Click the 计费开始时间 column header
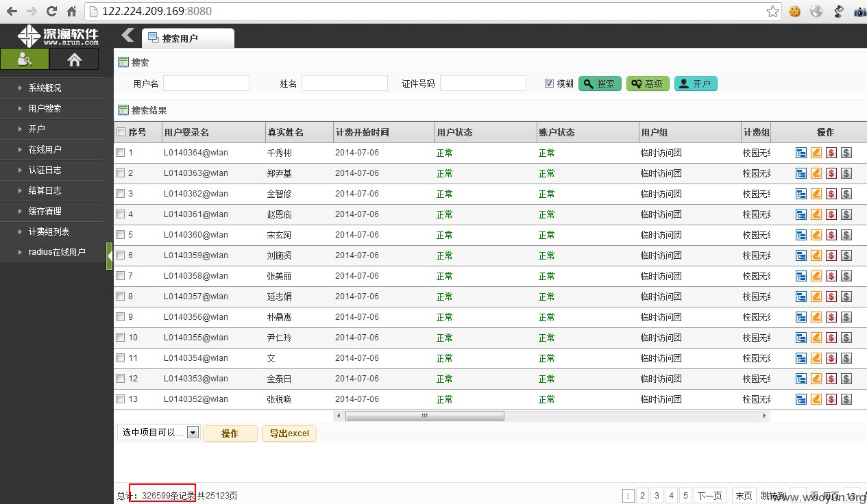 pos(383,132)
